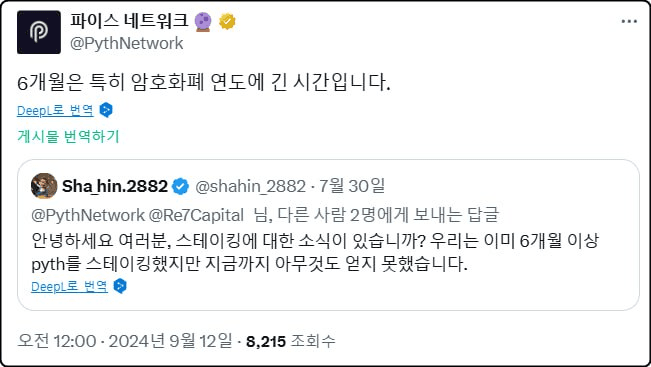Click the gold verified checkmark badge

pyautogui.click(x=227, y=21)
